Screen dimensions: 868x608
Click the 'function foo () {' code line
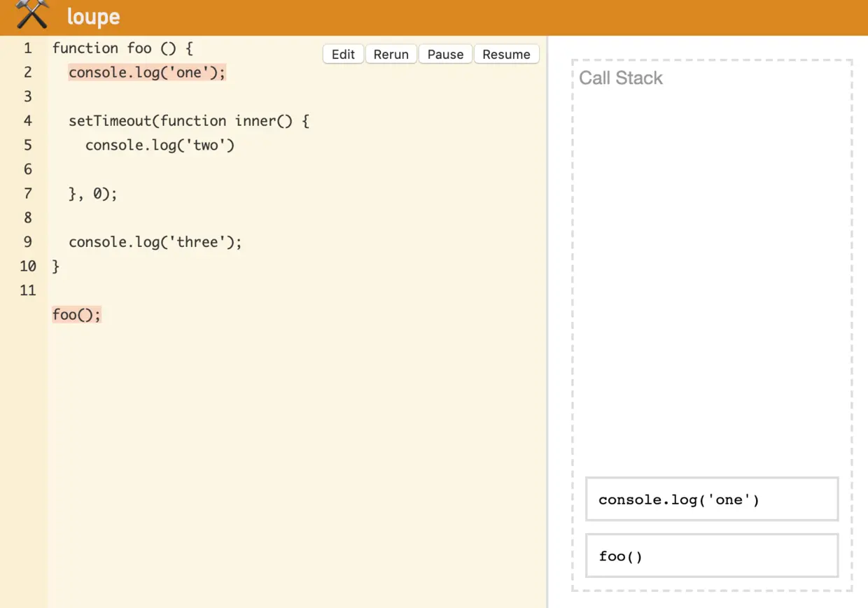(x=122, y=48)
